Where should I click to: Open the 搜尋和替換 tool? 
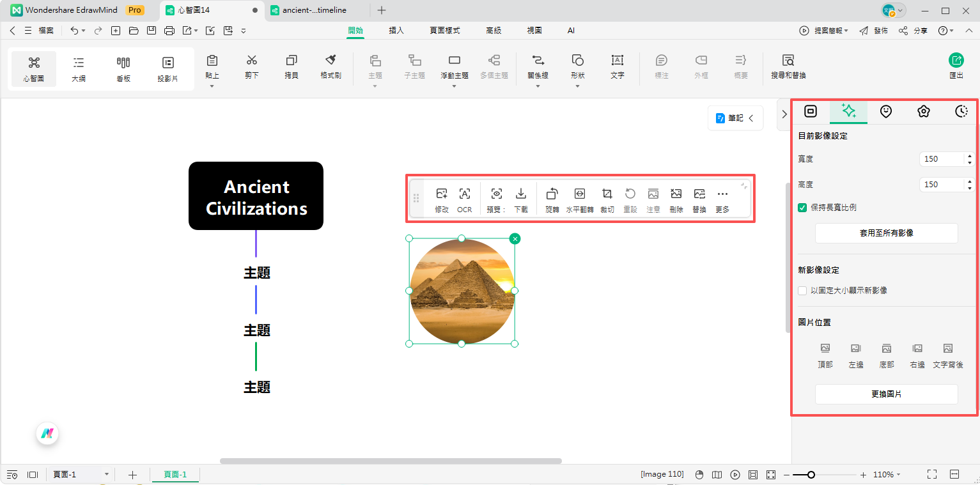click(x=788, y=67)
